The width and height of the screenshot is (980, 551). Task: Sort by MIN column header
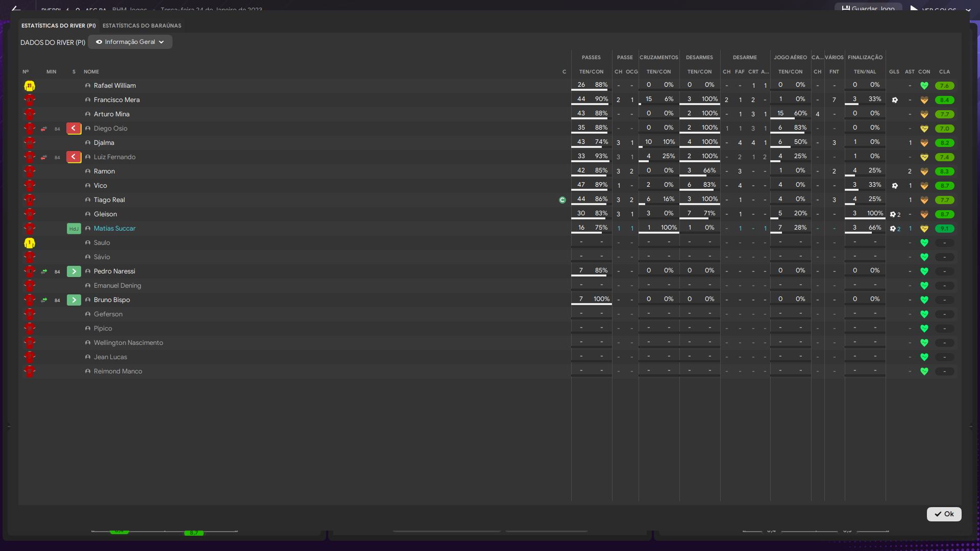point(52,72)
